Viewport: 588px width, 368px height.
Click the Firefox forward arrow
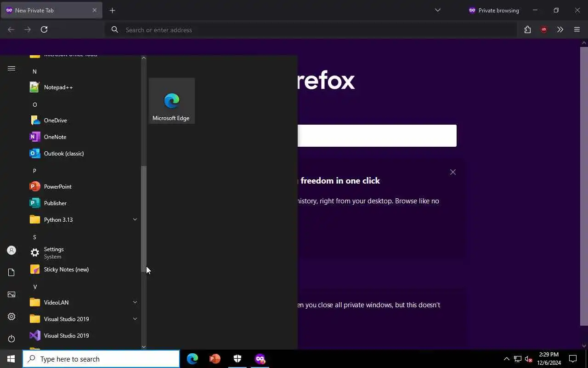pos(28,29)
